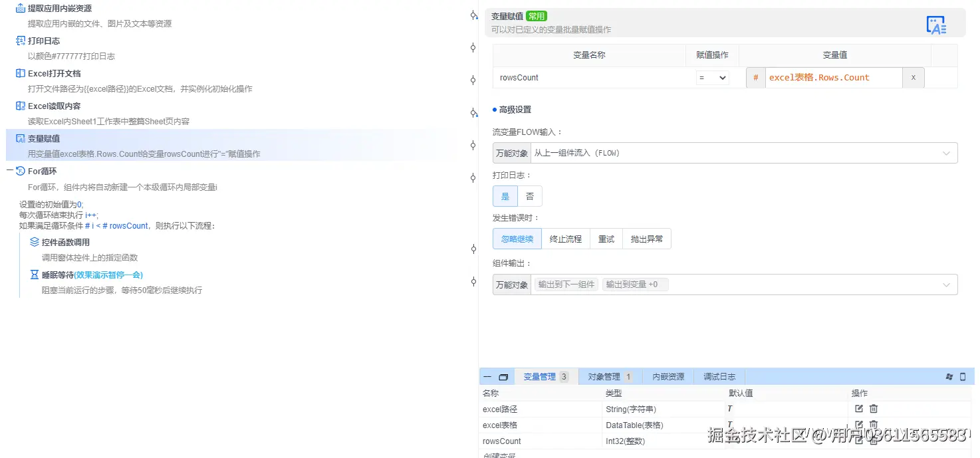
Task: Choose 抛出异常 for error handling
Action: [x=647, y=239]
